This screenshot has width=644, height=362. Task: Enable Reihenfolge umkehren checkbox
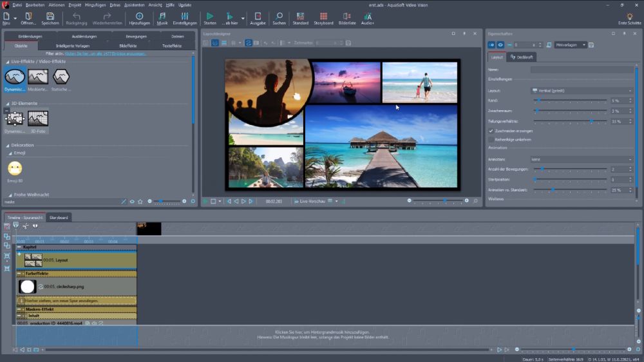pos(491,139)
